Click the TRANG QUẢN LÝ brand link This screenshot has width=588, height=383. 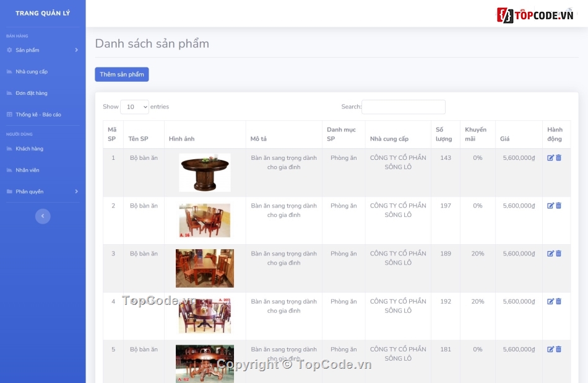[x=43, y=13]
